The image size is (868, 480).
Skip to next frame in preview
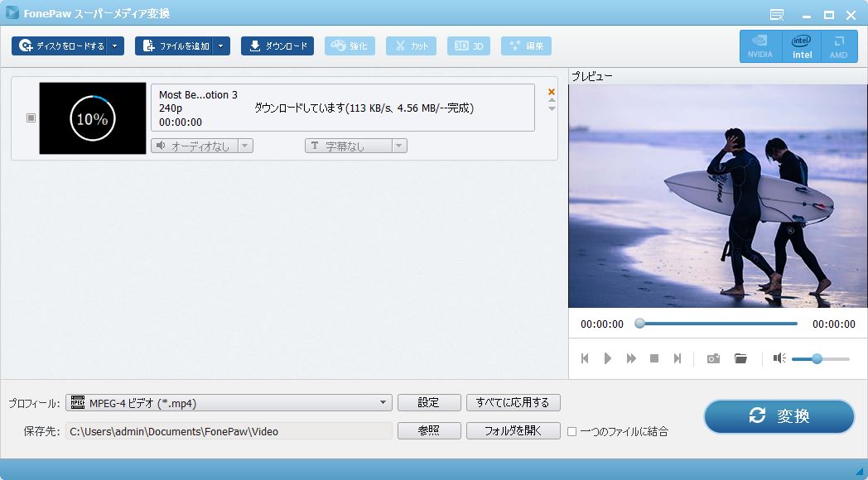[x=677, y=358]
